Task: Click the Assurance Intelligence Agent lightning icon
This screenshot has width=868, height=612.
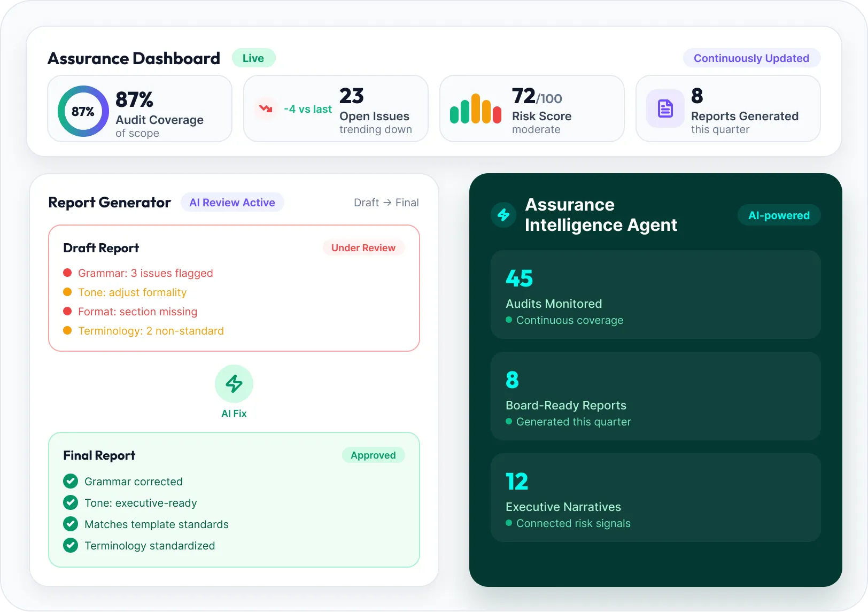Action: tap(503, 215)
